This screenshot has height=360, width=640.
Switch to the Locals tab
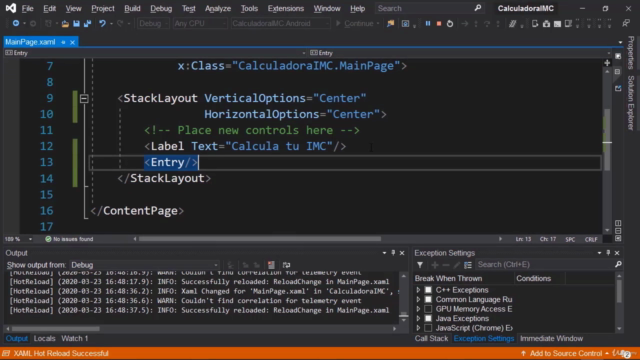click(44, 338)
